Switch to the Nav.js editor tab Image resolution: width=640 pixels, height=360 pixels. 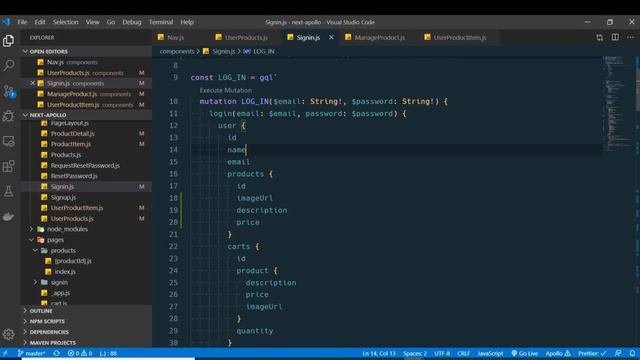(176, 38)
